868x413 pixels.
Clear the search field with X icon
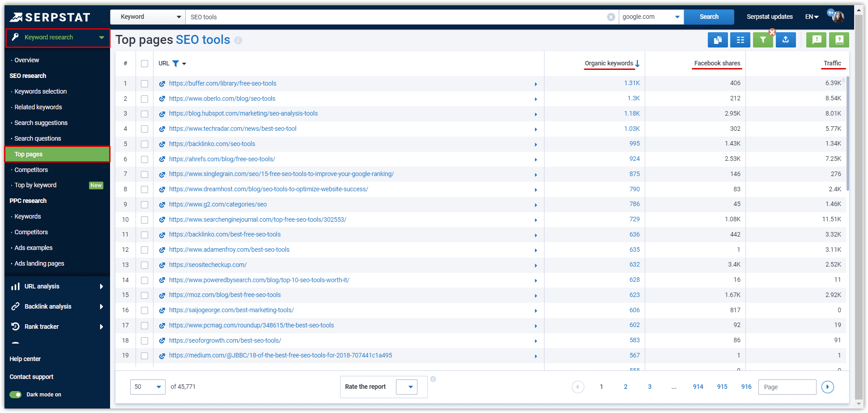611,17
